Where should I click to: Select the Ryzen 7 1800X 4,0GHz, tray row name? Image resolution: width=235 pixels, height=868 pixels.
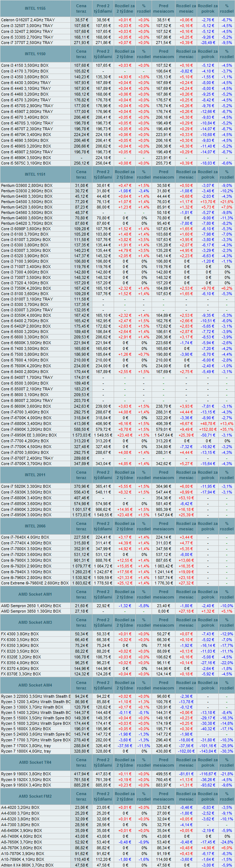[x=26, y=751]
